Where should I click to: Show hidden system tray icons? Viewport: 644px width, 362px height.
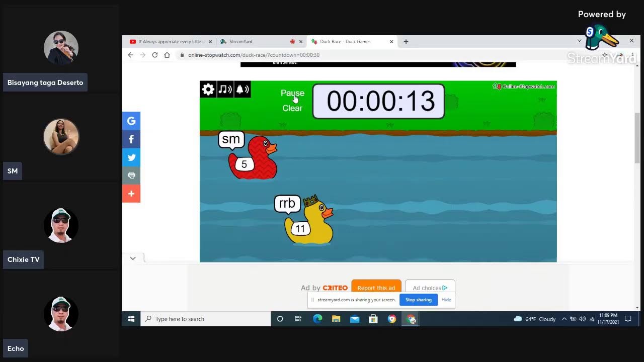pyautogui.click(x=564, y=319)
